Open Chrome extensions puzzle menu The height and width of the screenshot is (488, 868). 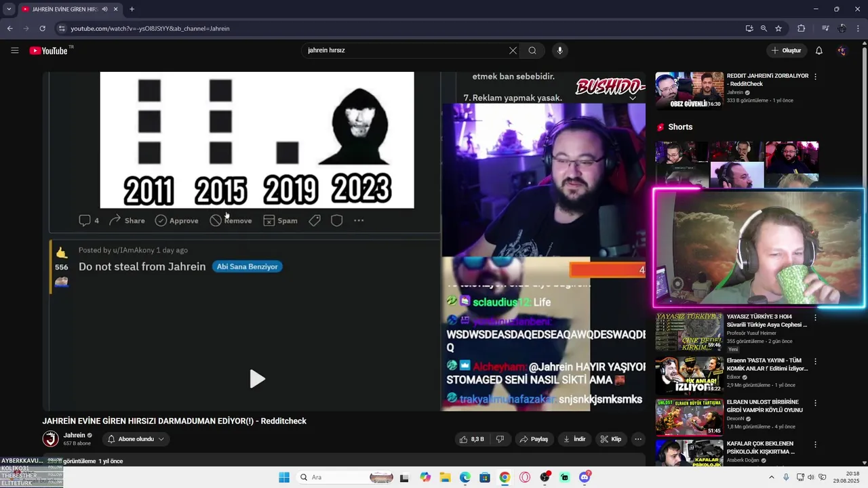[x=802, y=28]
